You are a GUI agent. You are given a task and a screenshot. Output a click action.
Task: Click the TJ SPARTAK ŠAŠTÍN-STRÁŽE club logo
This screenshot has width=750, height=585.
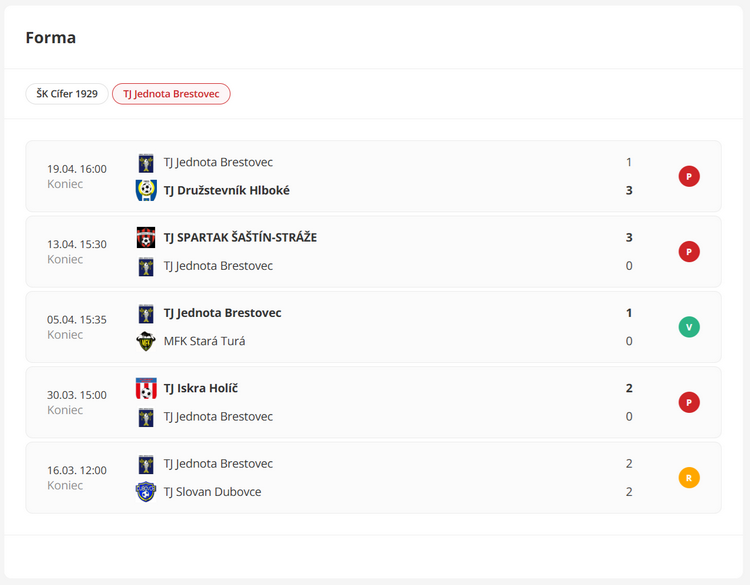[x=146, y=237]
